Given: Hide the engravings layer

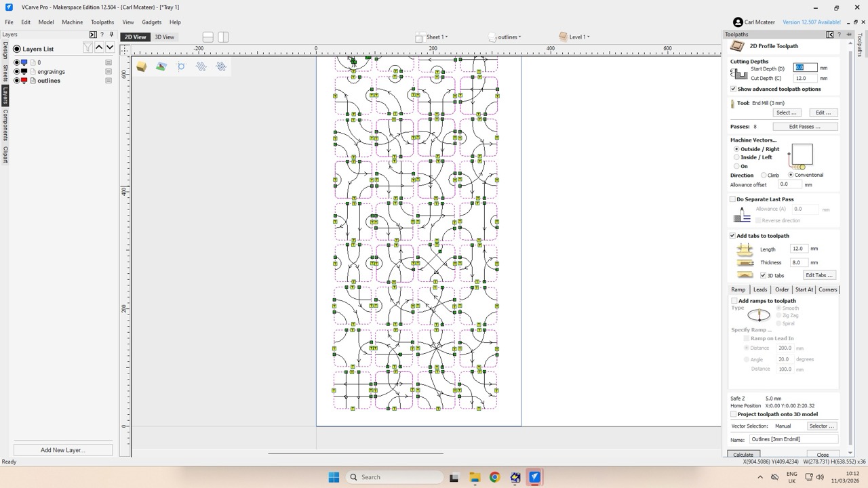Looking at the screenshot, I should pos(17,71).
